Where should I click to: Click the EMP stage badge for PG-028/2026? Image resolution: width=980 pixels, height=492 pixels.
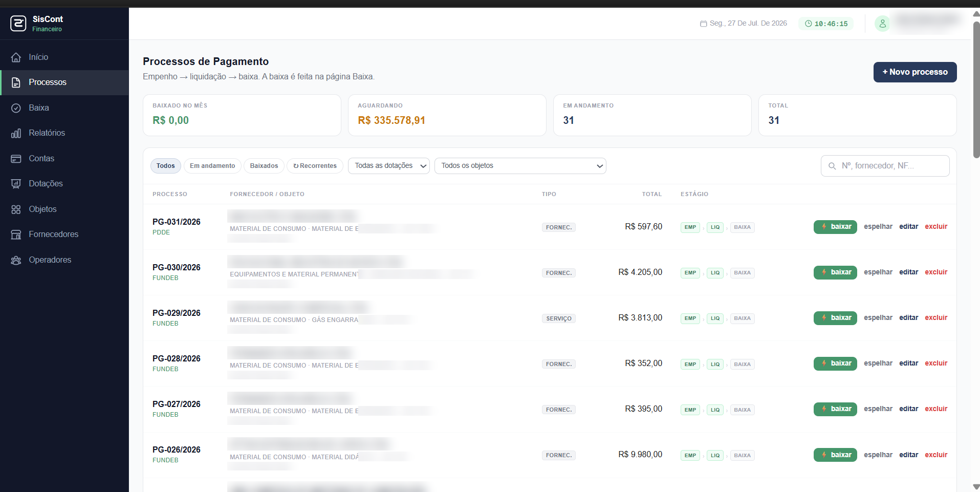click(x=690, y=365)
